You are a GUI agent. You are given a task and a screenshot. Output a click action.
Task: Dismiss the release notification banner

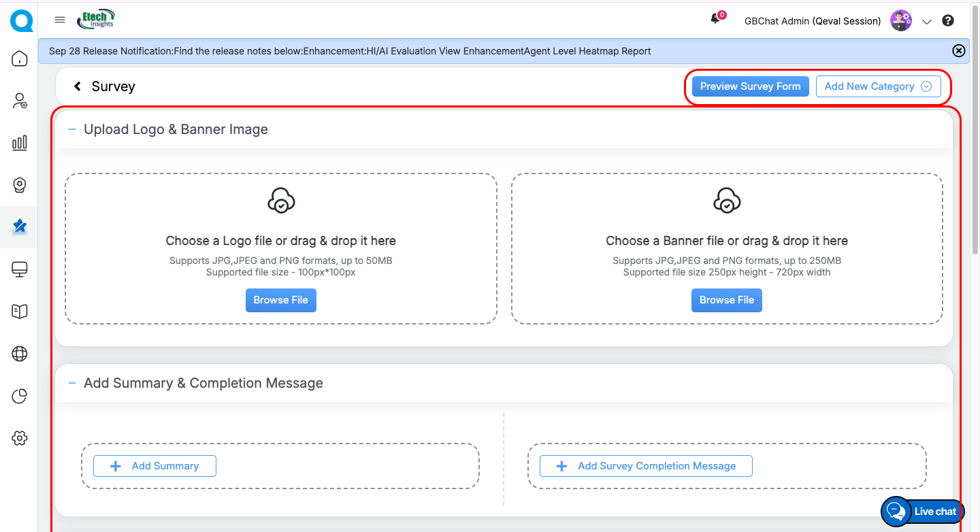click(x=958, y=51)
